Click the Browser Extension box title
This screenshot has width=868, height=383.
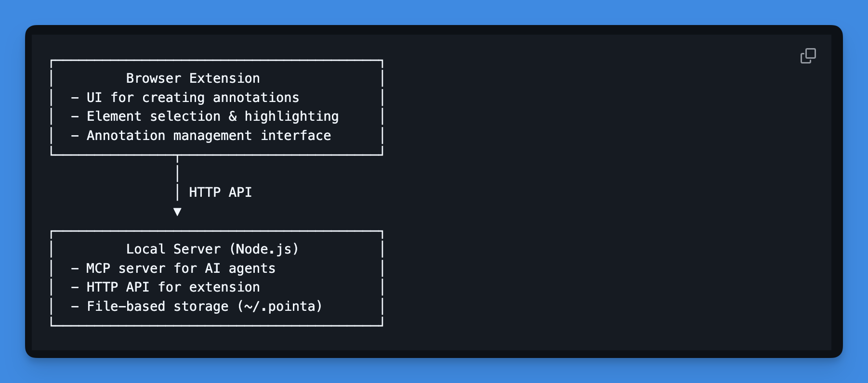193,78
